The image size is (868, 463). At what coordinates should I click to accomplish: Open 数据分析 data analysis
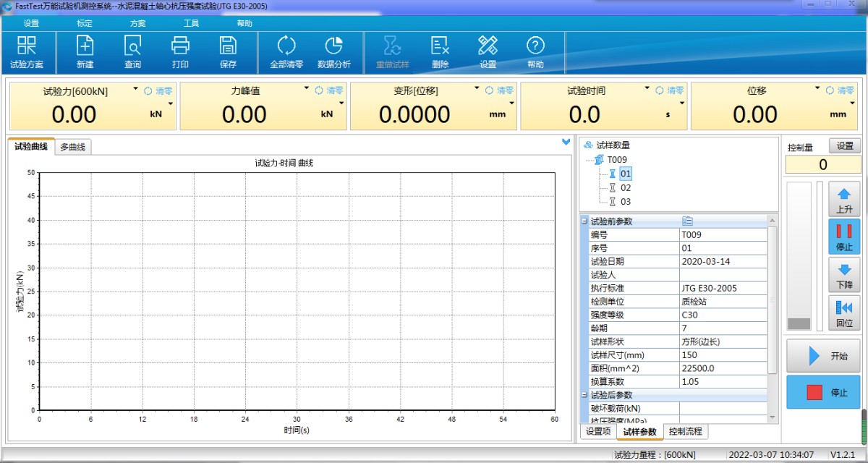click(334, 52)
